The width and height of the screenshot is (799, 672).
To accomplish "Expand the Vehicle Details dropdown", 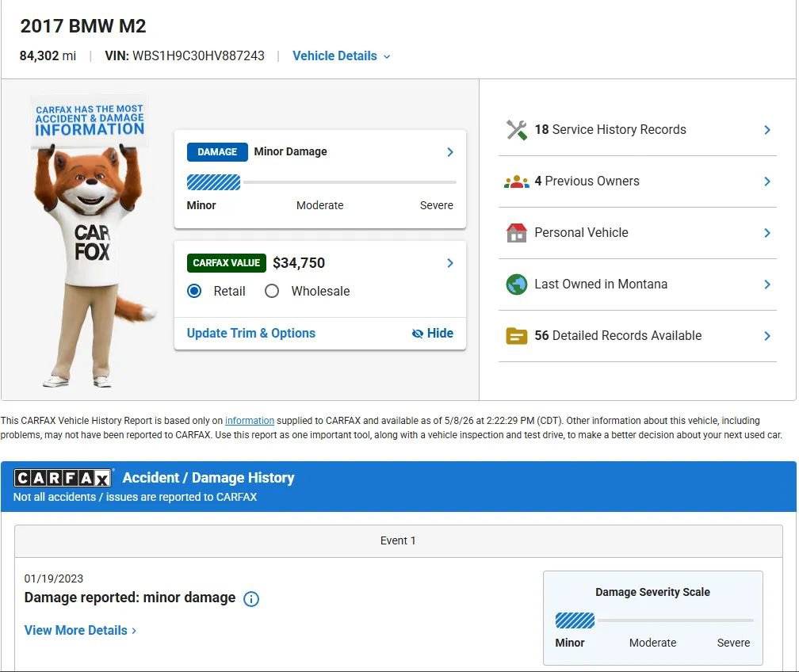I will point(342,56).
